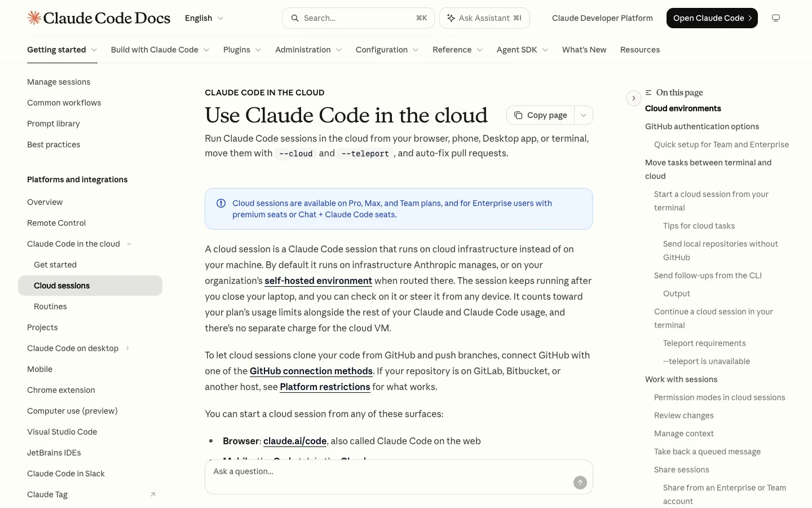Open Prompt library in sidebar
812x508 pixels.
[90, 124]
